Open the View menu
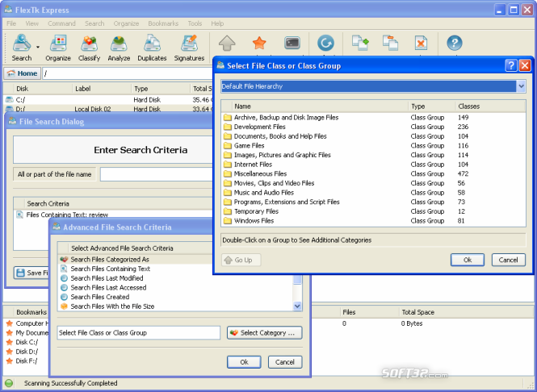Screen dimensions: 537x392 pyautogui.click(x=31, y=23)
